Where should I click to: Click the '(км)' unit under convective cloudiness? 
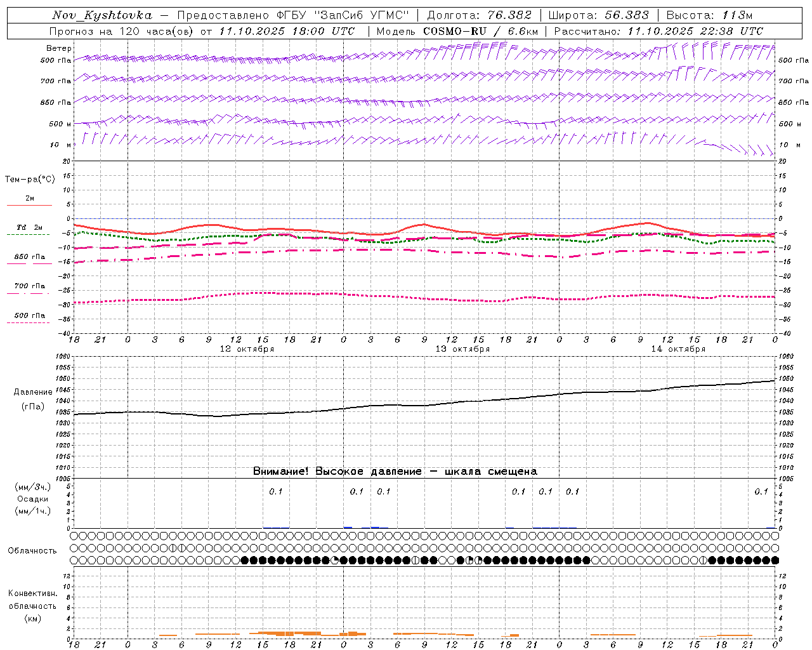point(32,618)
